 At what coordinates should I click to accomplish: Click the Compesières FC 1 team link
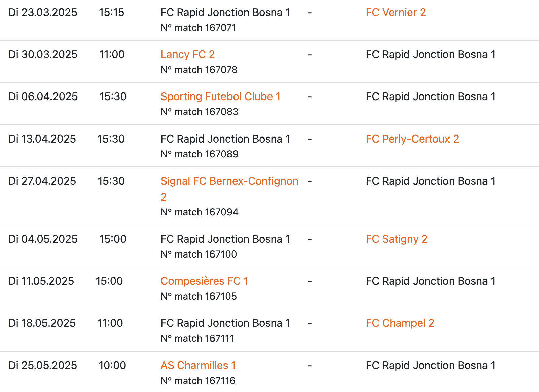(x=204, y=281)
